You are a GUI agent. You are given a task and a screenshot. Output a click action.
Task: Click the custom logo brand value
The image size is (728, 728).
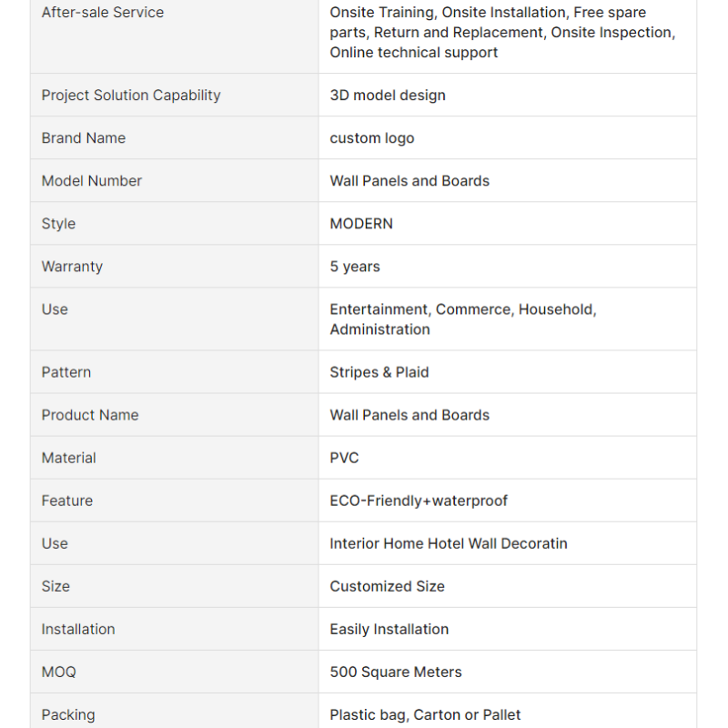point(372,138)
